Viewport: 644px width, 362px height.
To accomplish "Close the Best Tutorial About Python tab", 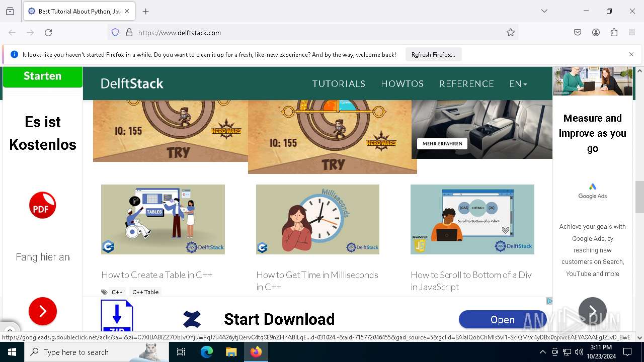I will [127, 11].
